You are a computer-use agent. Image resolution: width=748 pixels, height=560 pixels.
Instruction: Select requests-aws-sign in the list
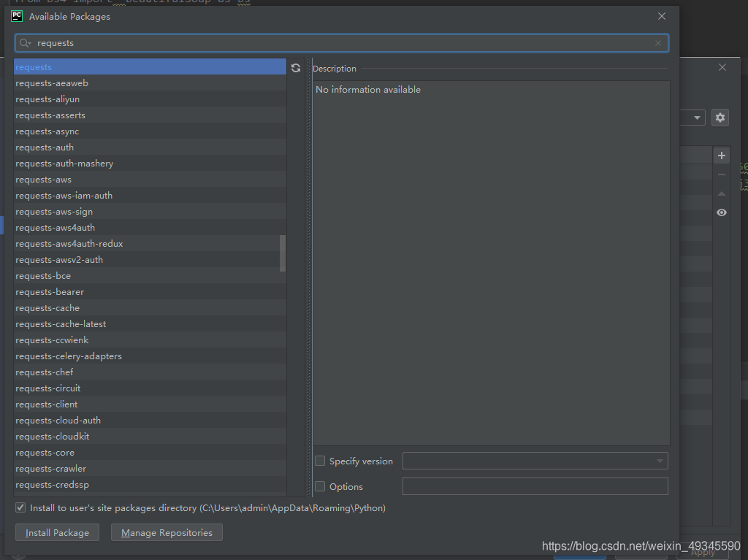(x=150, y=211)
